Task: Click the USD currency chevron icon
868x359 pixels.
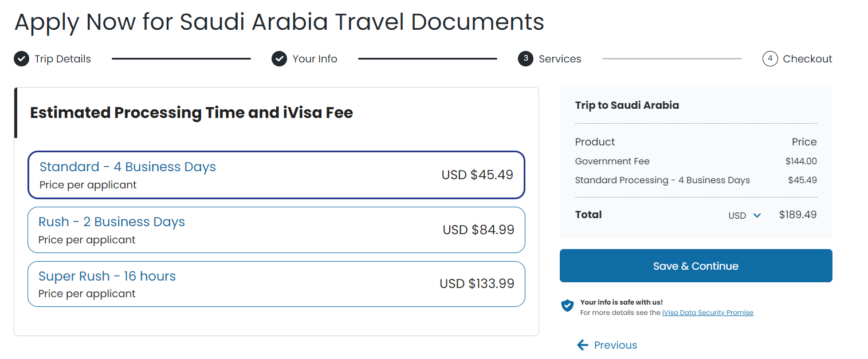Action: [x=757, y=215]
